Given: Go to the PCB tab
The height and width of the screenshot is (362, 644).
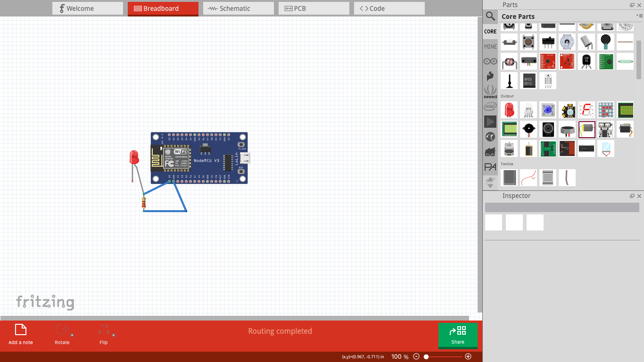Looking at the screenshot, I should [314, 8].
